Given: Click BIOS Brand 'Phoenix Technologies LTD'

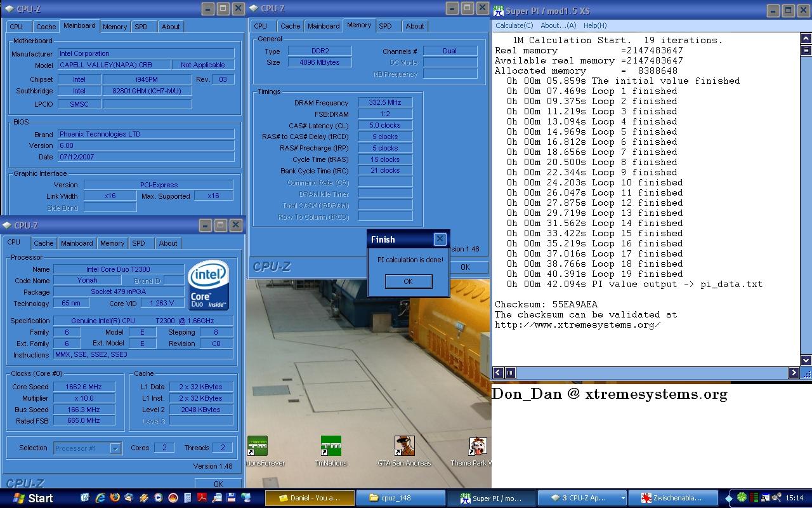Looking at the screenshot, I should [x=146, y=134].
